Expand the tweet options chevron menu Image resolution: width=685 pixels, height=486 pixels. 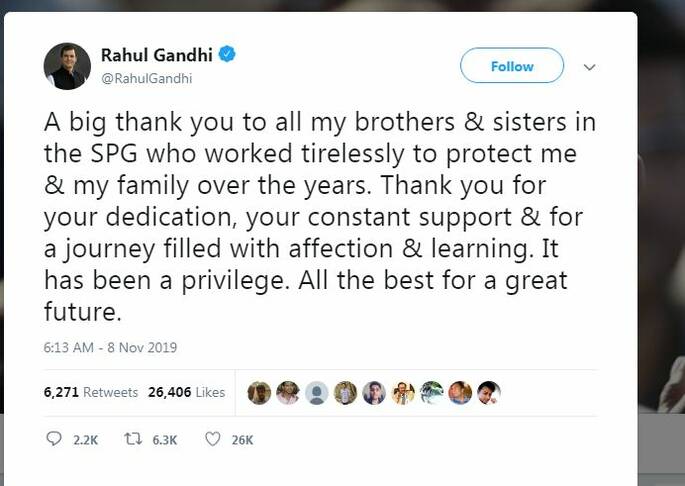pyautogui.click(x=590, y=67)
